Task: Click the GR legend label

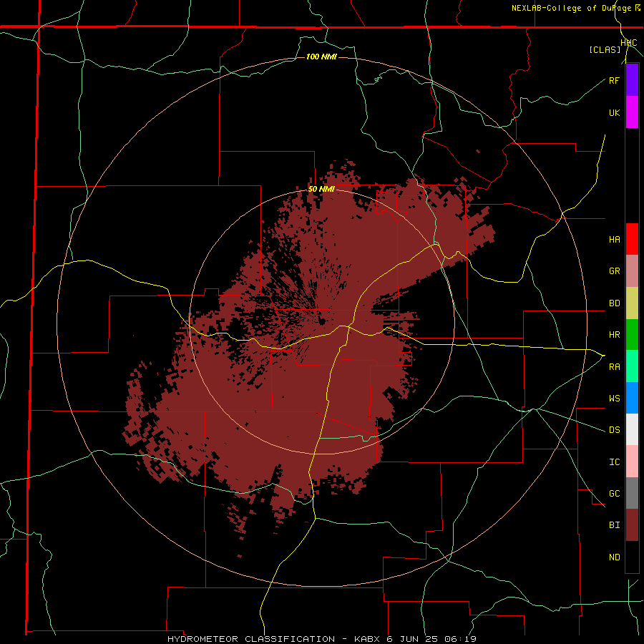Action: (x=614, y=271)
